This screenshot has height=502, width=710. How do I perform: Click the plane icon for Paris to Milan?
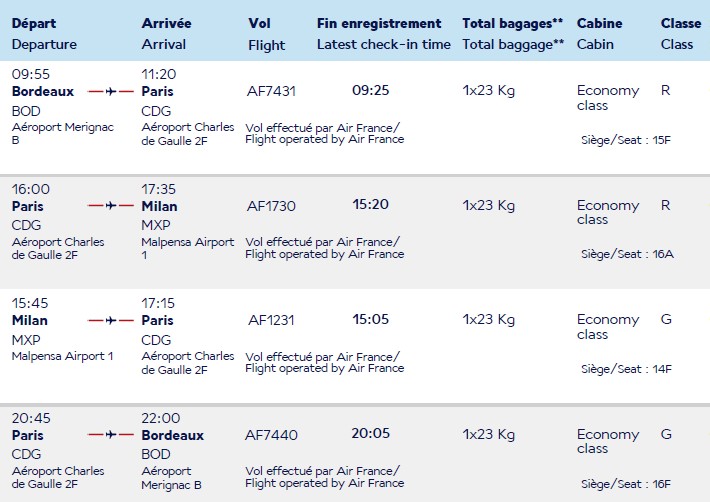click(x=111, y=206)
